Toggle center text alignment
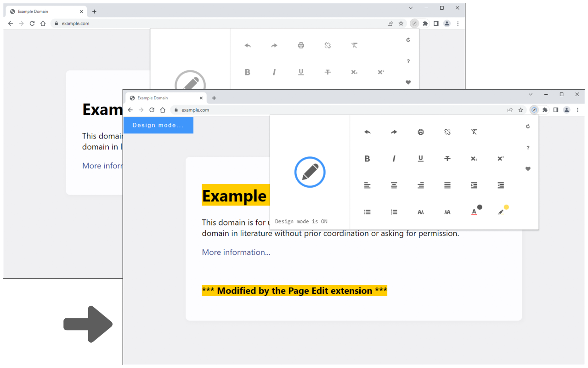Viewport: 588px width, 368px height. (394, 185)
